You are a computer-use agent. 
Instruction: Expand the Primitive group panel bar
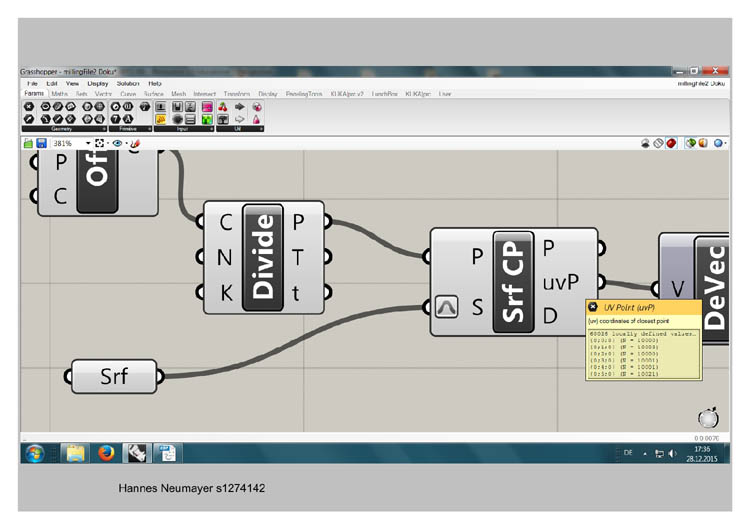tap(130, 129)
